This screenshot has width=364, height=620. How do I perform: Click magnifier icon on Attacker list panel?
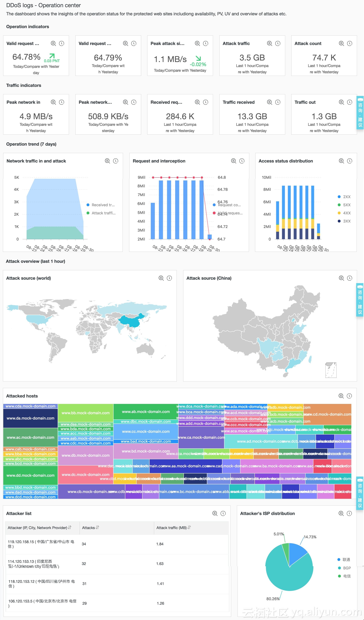click(x=215, y=513)
